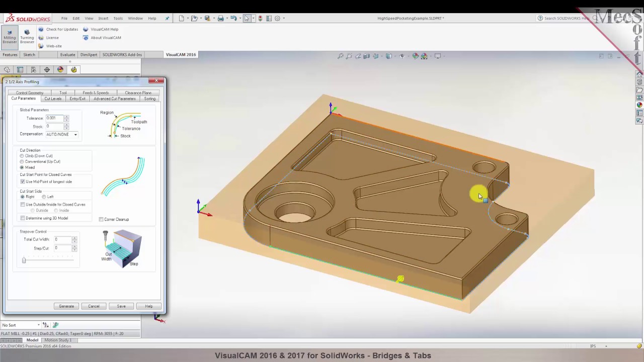The width and height of the screenshot is (644, 362).
Task: Open the DimXpertManager crosshair tab icon
Action: pos(47,70)
